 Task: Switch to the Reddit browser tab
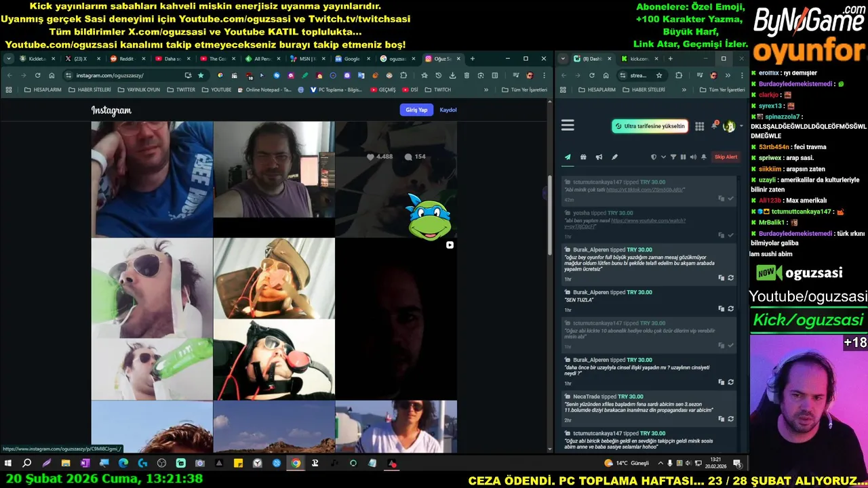pyautogui.click(x=127, y=59)
